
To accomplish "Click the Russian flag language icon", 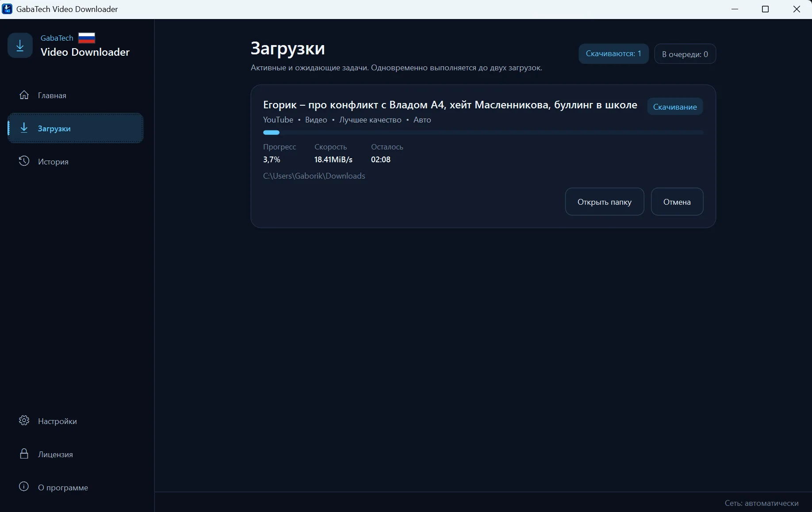I will [x=87, y=38].
